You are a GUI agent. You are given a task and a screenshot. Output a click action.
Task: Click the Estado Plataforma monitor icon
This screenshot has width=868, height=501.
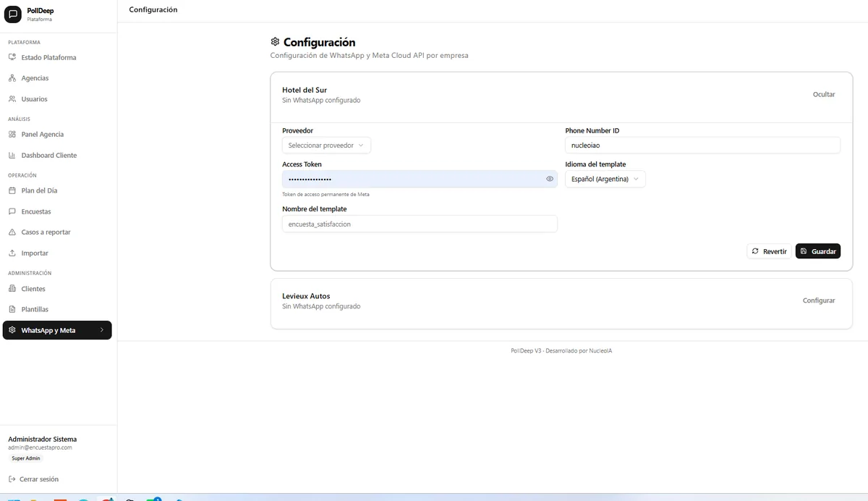[x=12, y=57]
